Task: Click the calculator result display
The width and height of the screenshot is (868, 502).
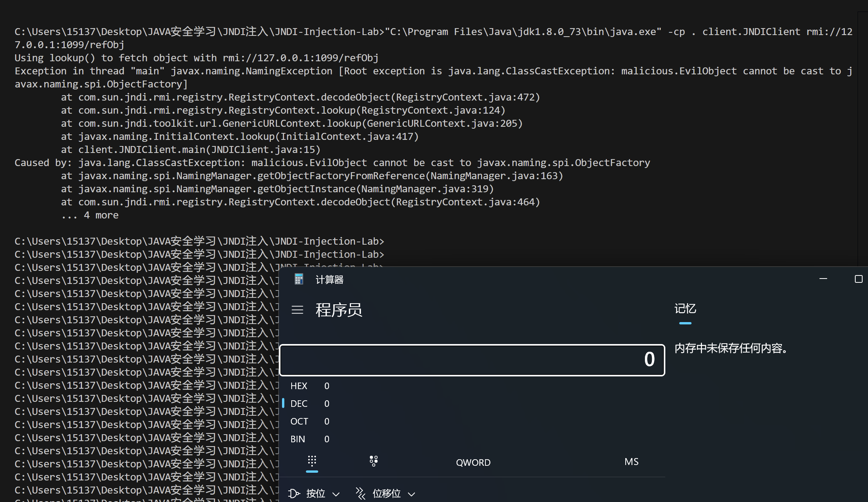Action: coord(472,360)
